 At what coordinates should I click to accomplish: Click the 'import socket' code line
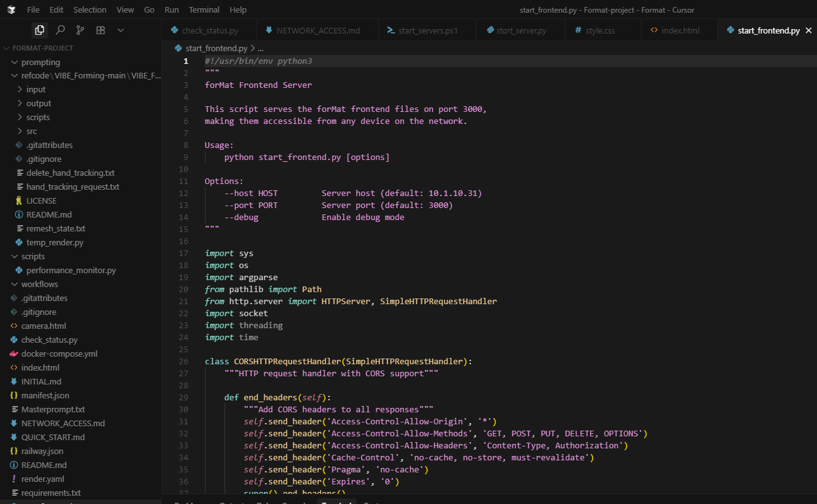tap(236, 314)
